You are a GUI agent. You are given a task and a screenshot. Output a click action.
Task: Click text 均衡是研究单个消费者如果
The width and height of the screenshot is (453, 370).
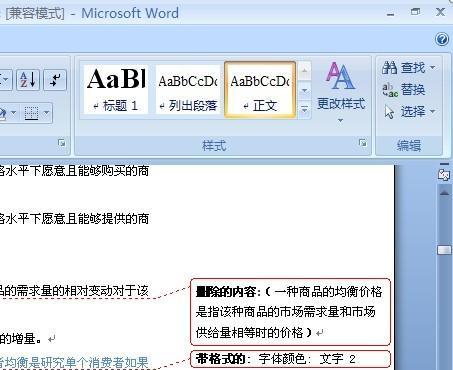76,362
